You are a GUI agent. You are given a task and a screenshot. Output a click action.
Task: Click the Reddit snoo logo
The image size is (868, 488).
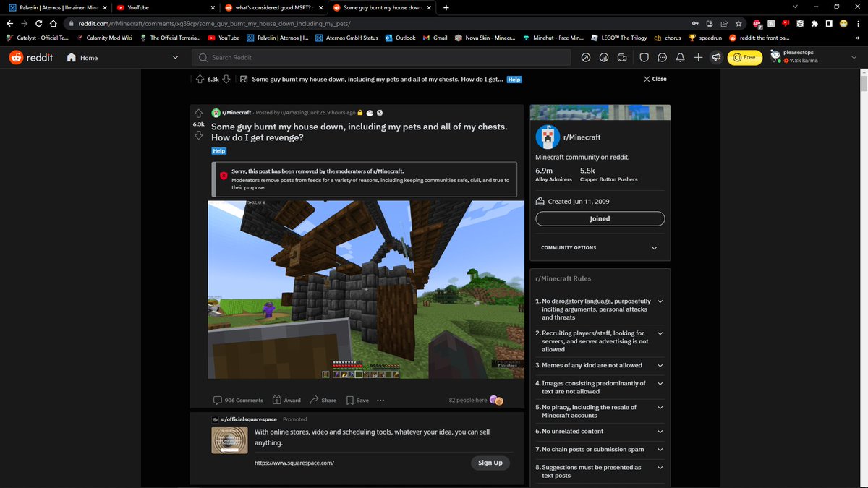click(x=14, y=57)
